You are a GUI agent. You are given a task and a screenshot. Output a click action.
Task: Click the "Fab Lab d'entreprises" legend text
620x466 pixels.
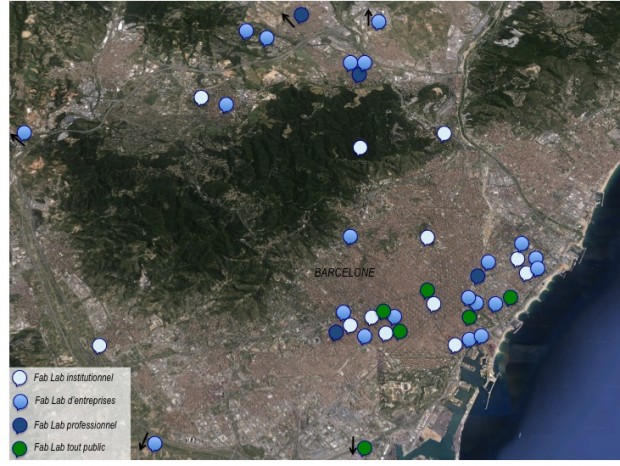tap(75, 401)
